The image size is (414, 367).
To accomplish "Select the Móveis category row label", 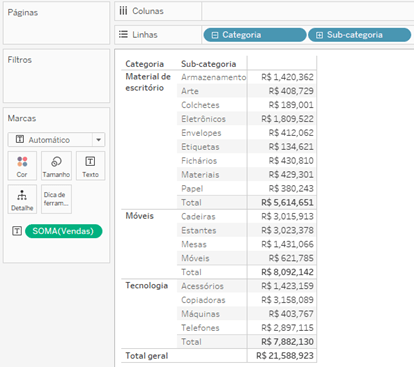I will coord(139,216).
